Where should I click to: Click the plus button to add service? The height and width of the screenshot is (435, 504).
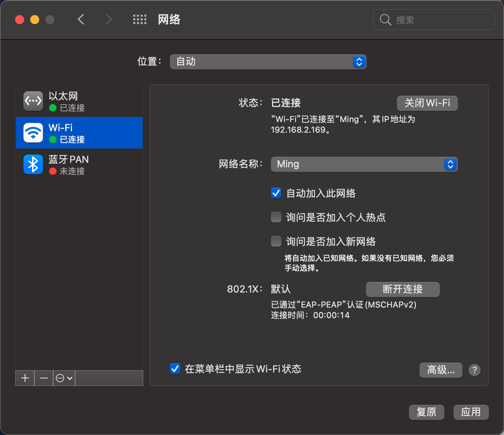[25, 378]
